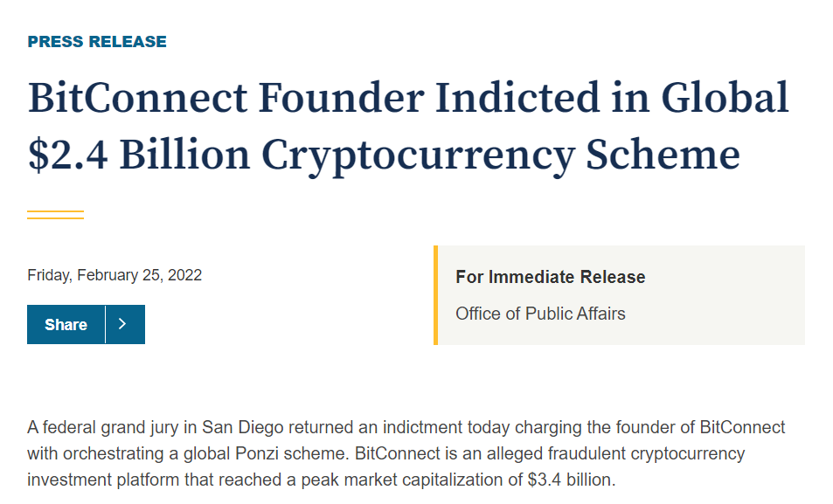Click the BitConnect Founder Indicted headline
833x504 pixels.
[408, 126]
